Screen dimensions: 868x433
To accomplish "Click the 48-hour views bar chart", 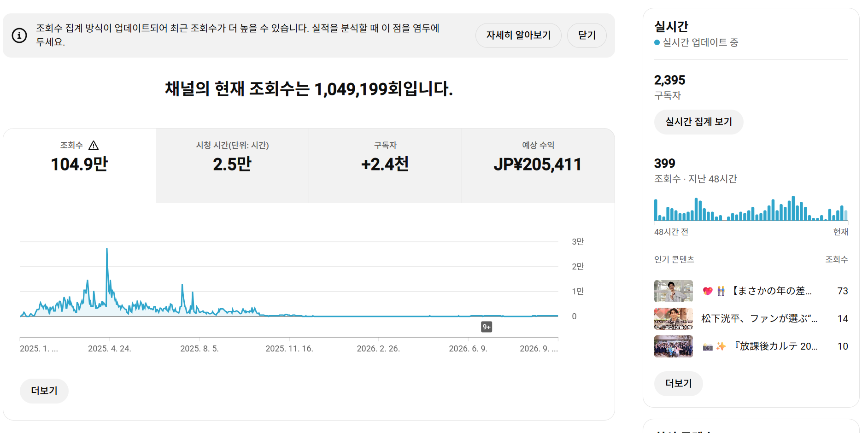I will coord(751,209).
